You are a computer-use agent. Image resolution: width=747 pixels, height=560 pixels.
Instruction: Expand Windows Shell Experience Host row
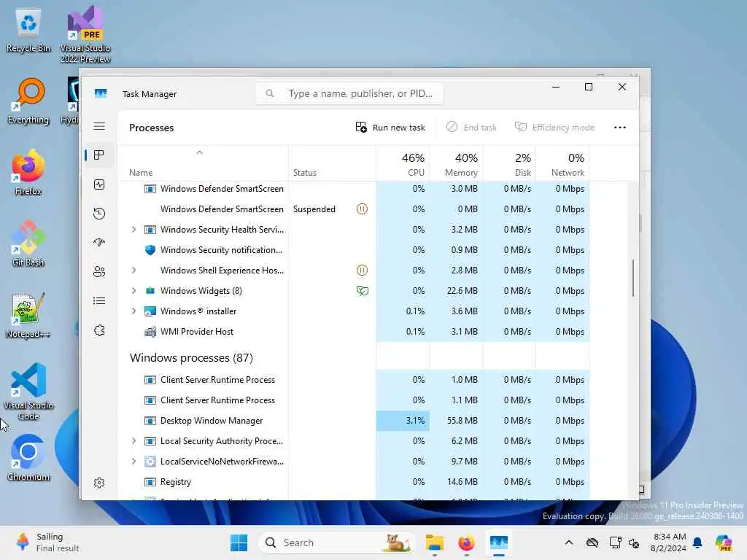(x=134, y=271)
